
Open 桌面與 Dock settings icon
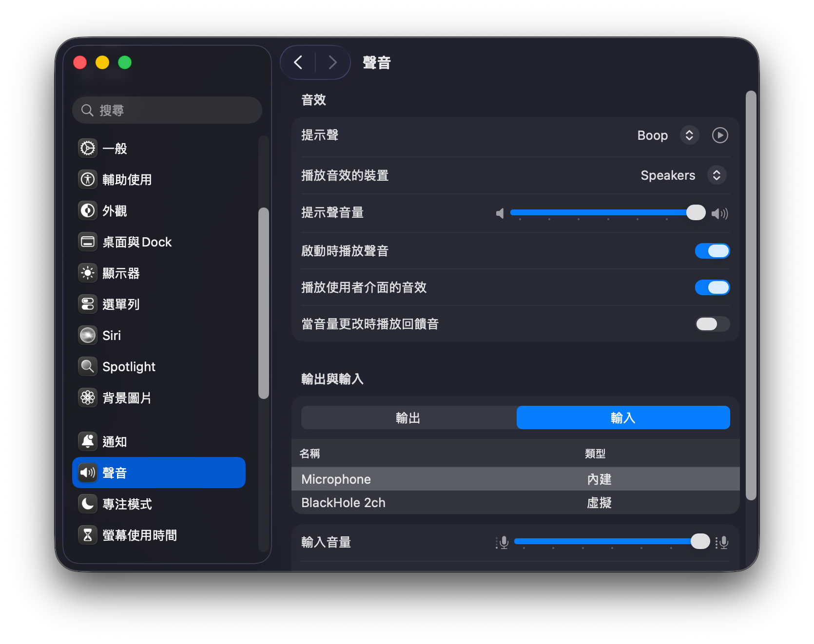pos(88,242)
